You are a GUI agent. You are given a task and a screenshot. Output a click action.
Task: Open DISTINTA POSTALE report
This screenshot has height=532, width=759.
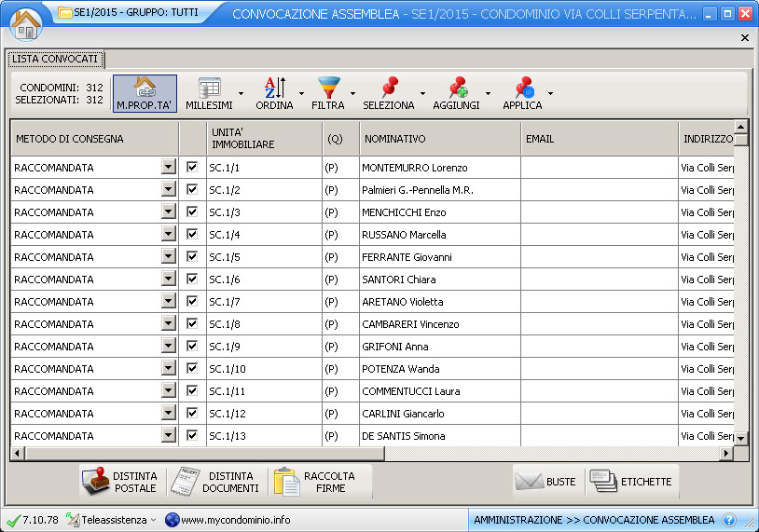120,482
